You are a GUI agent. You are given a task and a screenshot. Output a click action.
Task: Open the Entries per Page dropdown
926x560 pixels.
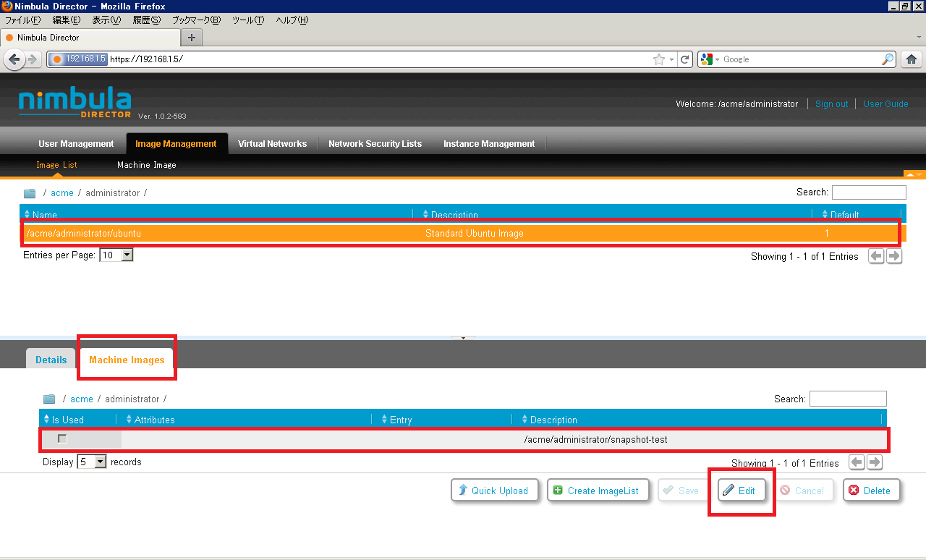[116, 255]
